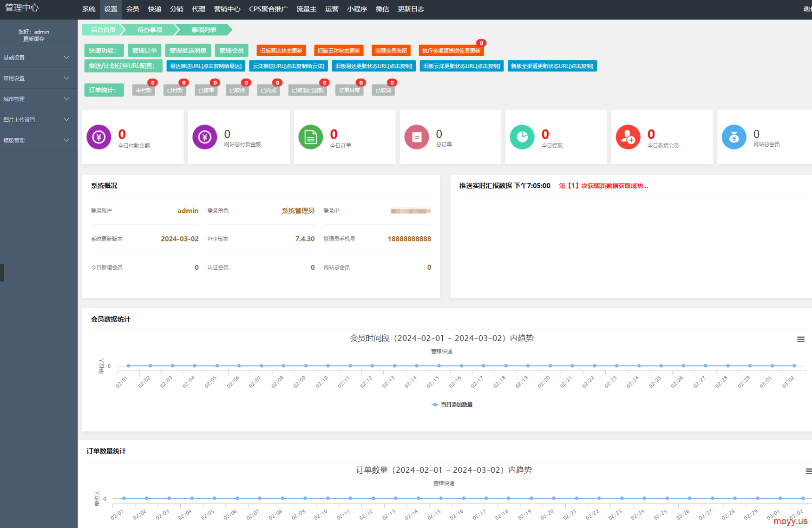Open the 会员 top menu
Image resolution: width=812 pixels, height=528 pixels.
click(133, 9)
